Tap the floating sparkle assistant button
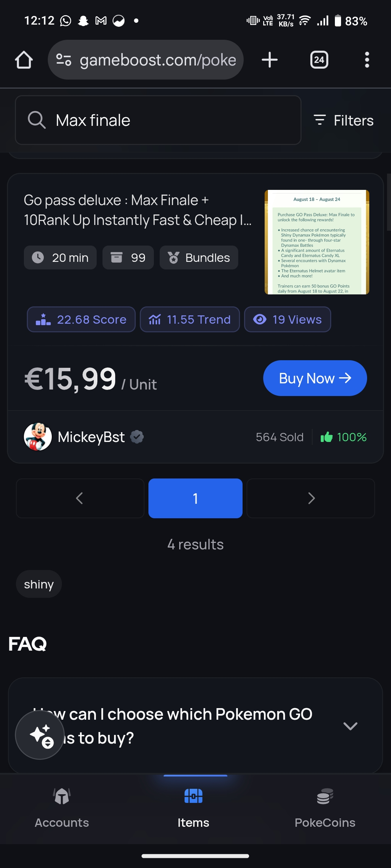Image resolution: width=391 pixels, height=868 pixels. coord(40,735)
